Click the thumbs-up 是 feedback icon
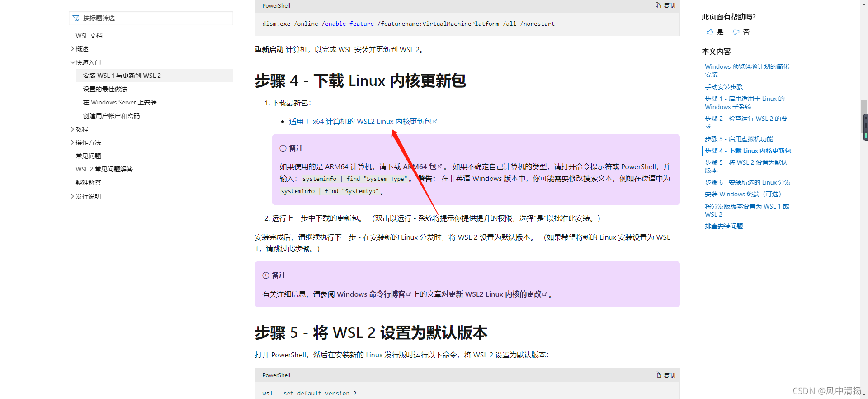The image size is (868, 399). point(710,32)
